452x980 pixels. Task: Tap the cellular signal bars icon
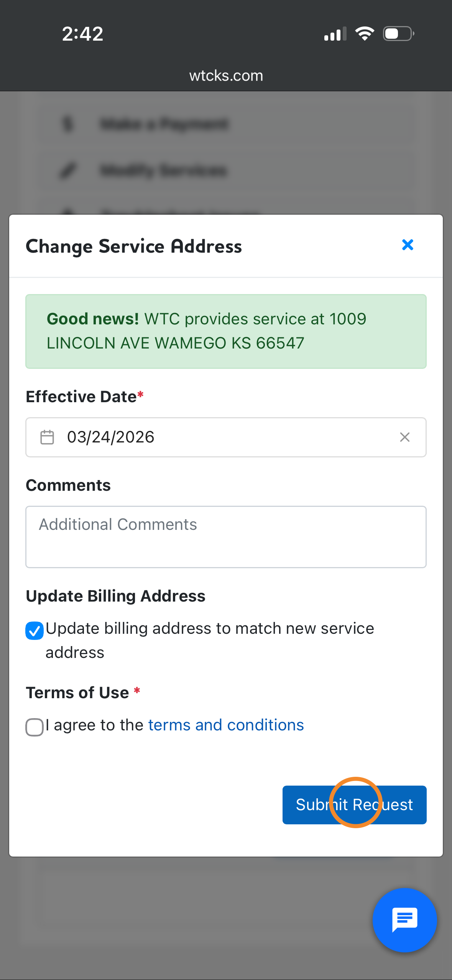335,34
